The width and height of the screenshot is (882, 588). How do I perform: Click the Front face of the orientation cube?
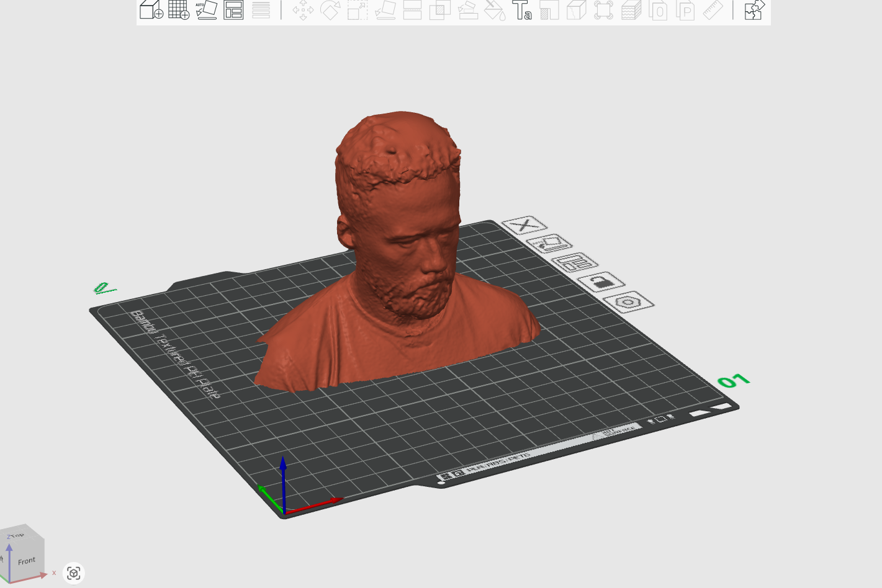coord(25,560)
